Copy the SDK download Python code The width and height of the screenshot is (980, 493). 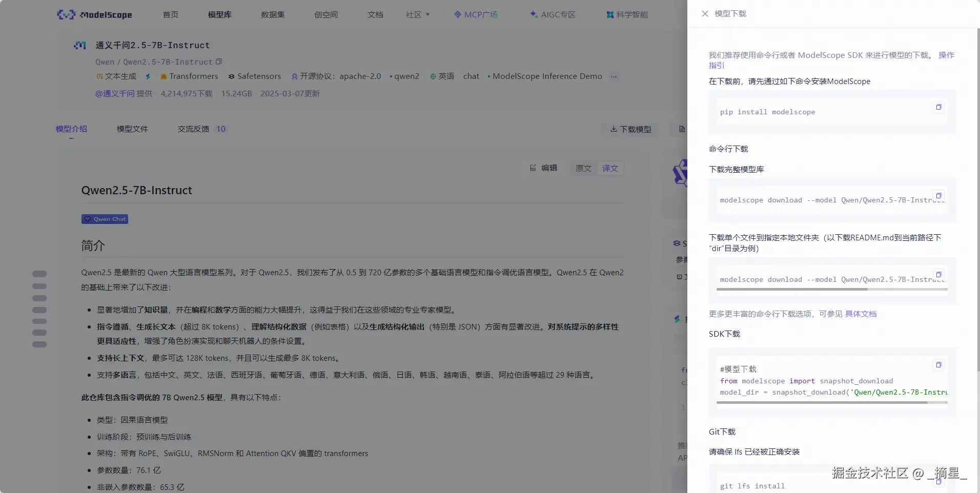click(x=938, y=365)
